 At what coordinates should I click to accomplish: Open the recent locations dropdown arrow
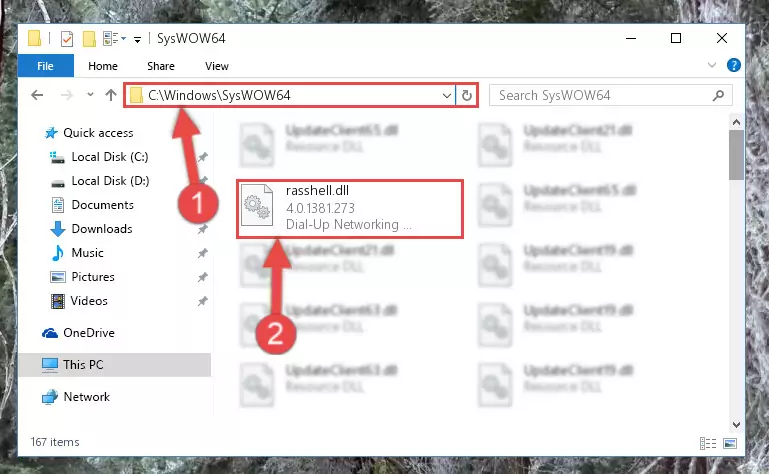tap(90, 94)
